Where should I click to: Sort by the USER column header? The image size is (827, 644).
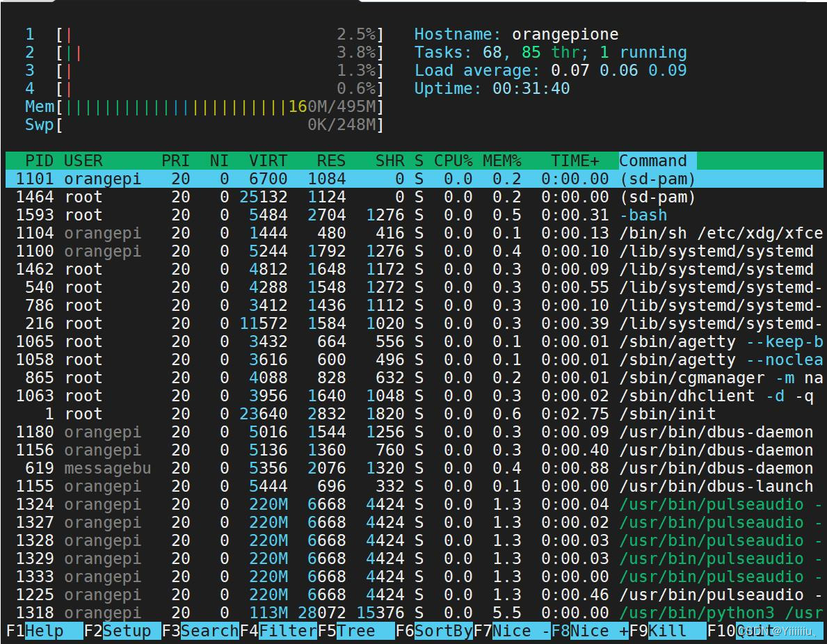coord(83,161)
